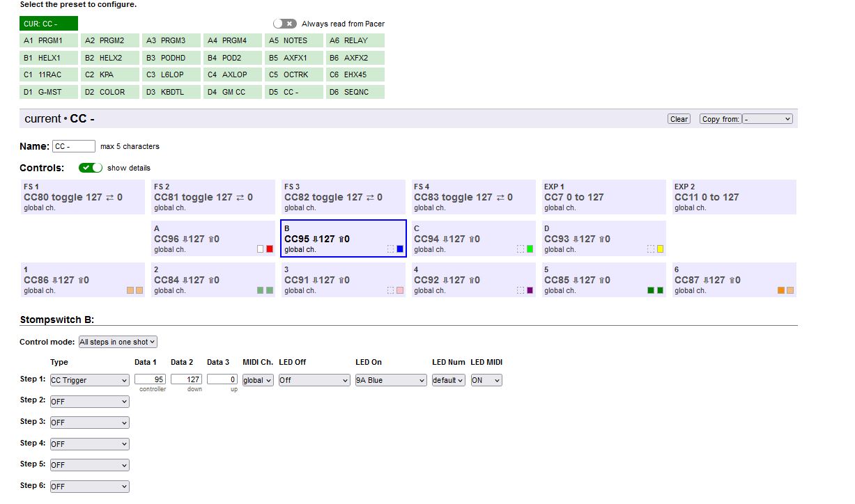Screen dimensions: 855x504
Task: Choose preset A5 NOTES
Action: tap(294, 40)
